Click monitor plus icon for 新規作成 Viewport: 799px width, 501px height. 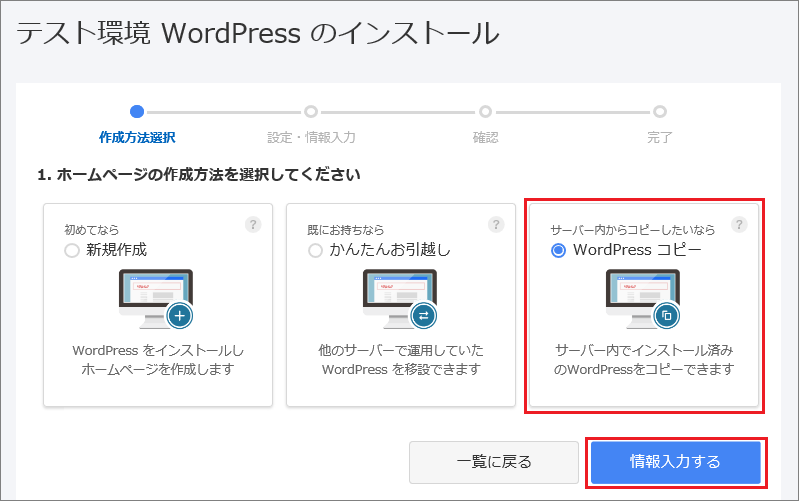point(156,299)
